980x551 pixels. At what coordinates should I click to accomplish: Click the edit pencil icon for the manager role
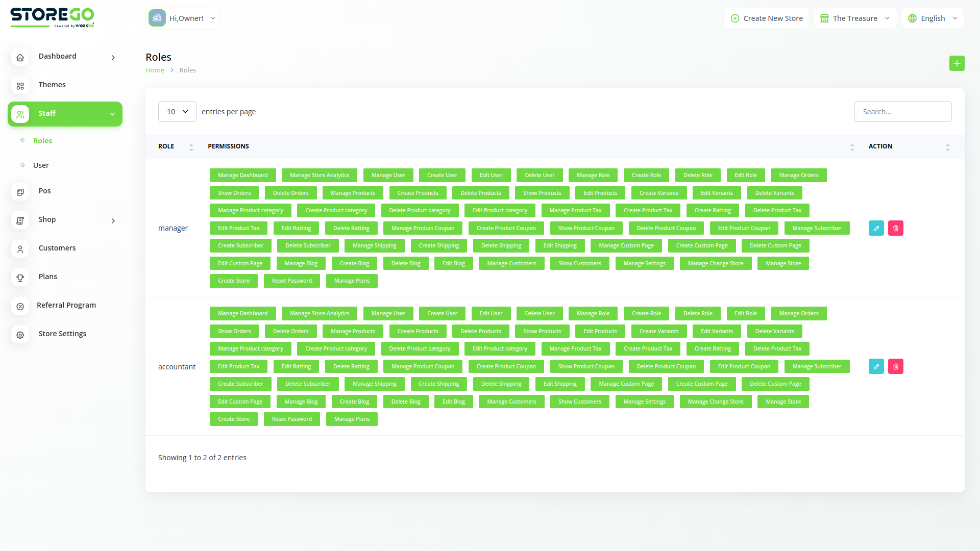tap(876, 228)
